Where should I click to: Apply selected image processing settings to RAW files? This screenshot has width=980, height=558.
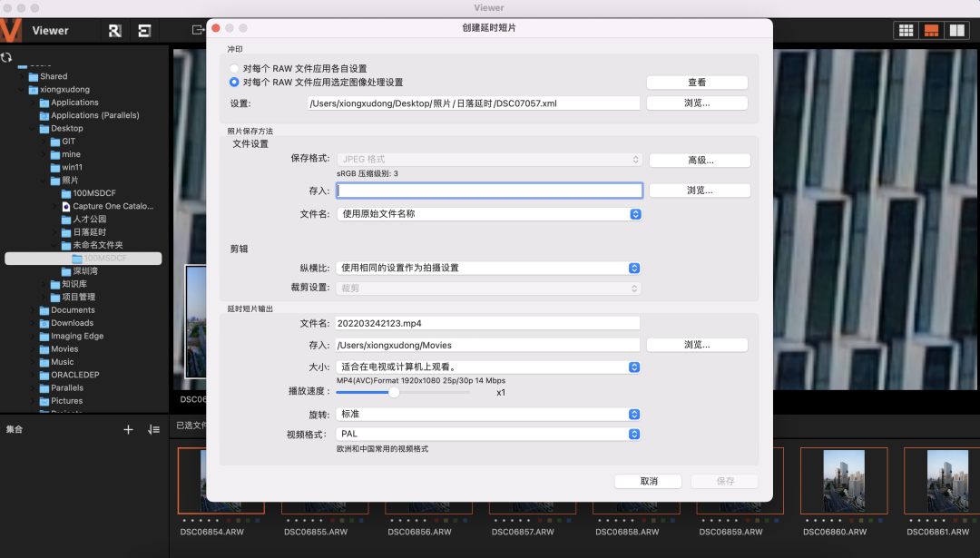(234, 83)
